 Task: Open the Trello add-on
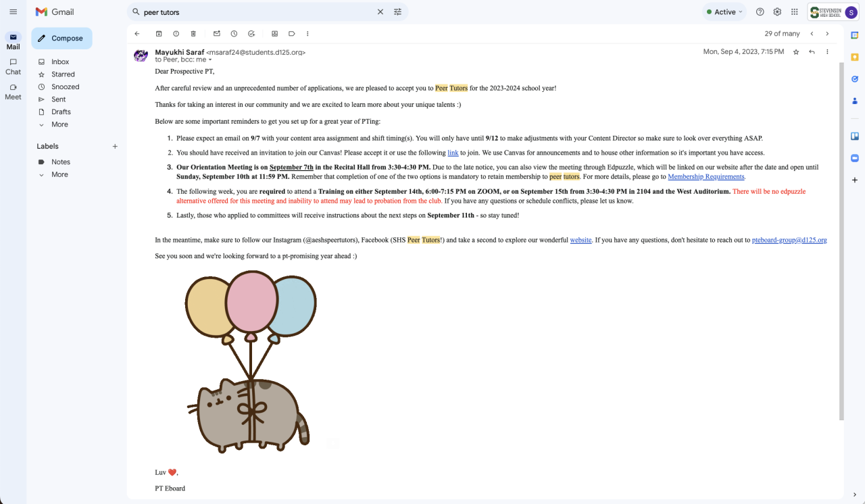854,136
